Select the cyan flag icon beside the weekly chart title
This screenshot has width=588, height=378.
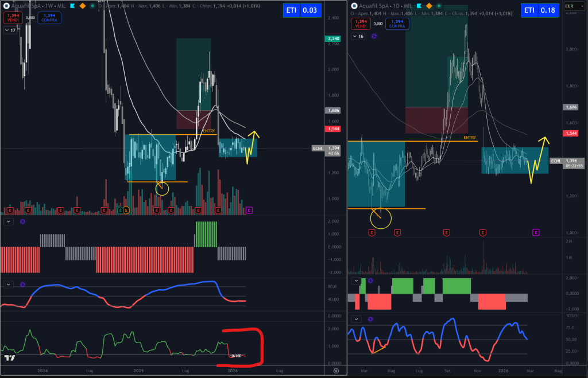[x=72, y=6]
